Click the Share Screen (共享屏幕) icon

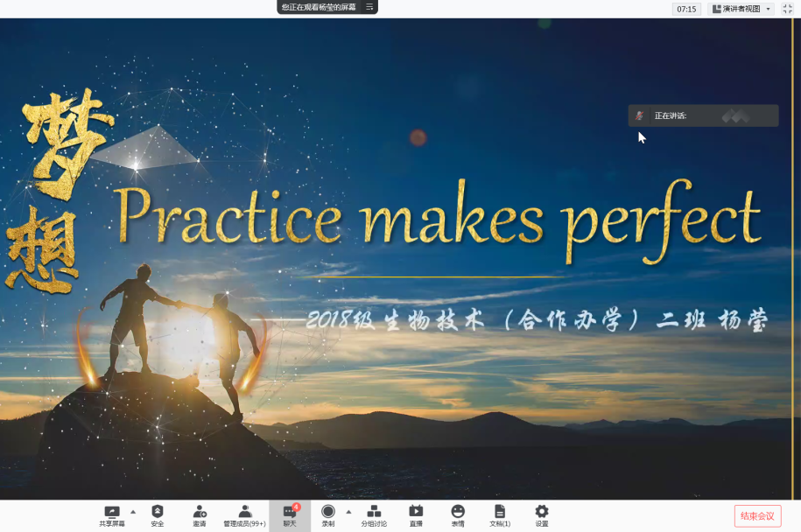[112, 512]
